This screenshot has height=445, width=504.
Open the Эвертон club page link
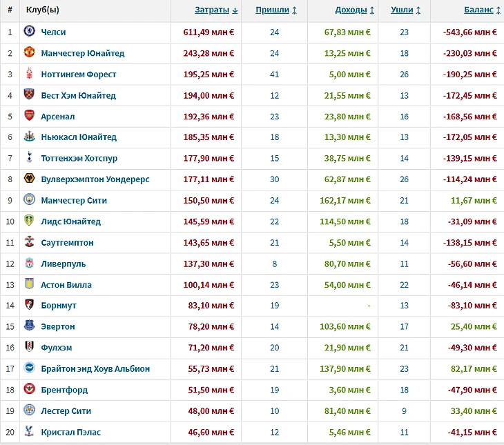tap(58, 326)
